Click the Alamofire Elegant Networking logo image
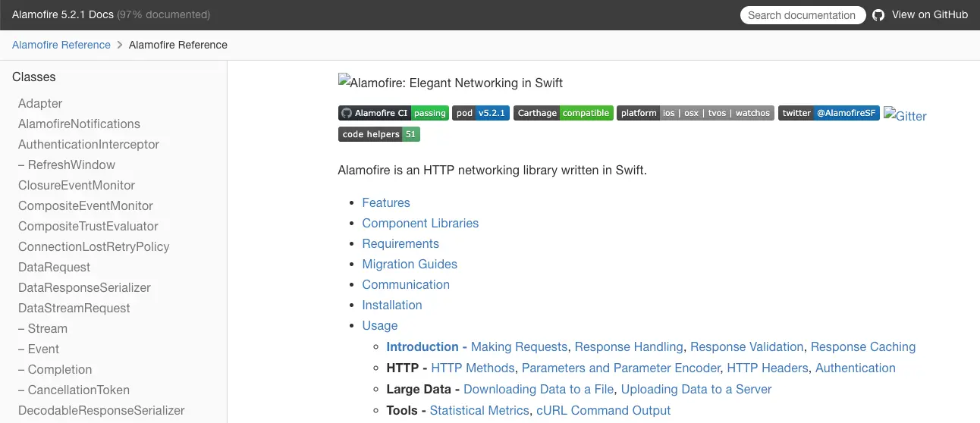Viewport: 980px width, 423px height. coord(451,83)
